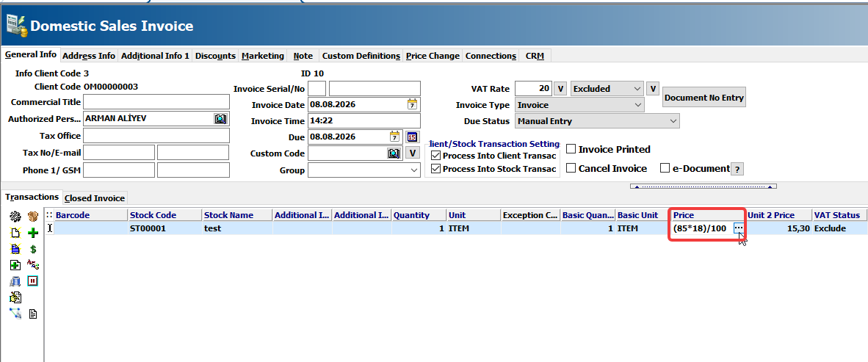Open the Custom Code lookup icon
This screenshot has width=868, height=362.
394,153
